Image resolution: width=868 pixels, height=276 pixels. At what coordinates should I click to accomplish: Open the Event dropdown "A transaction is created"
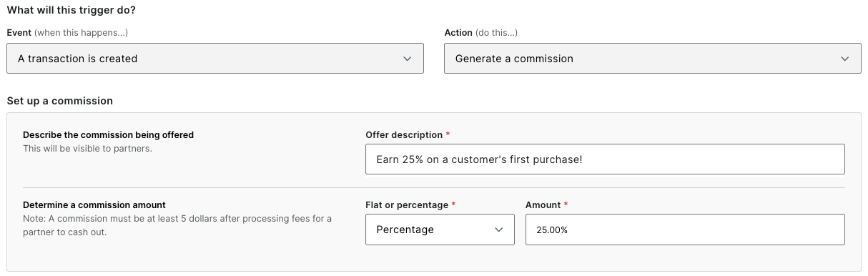point(215,59)
